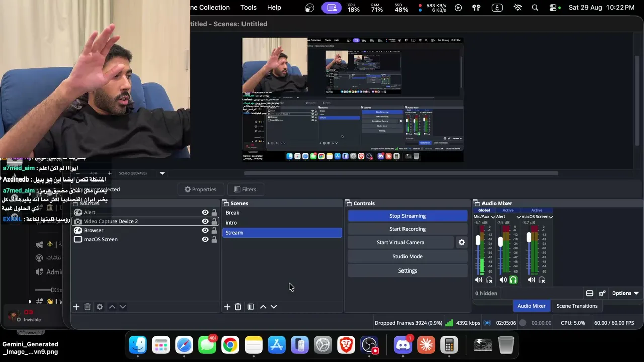Adjust macOS Screen volume fader
The image size is (644, 362).
(x=529, y=237)
